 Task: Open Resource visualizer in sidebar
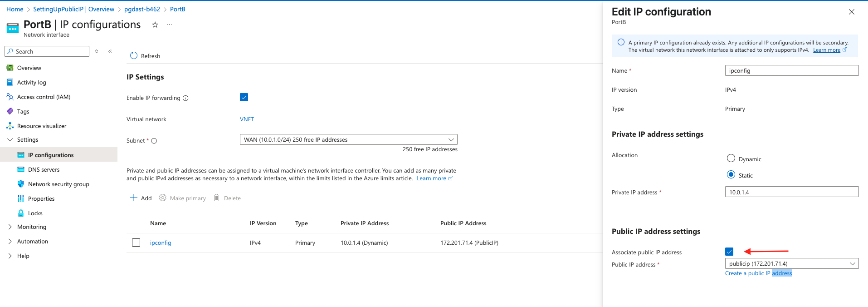pyautogui.click(x=42, y=126)
